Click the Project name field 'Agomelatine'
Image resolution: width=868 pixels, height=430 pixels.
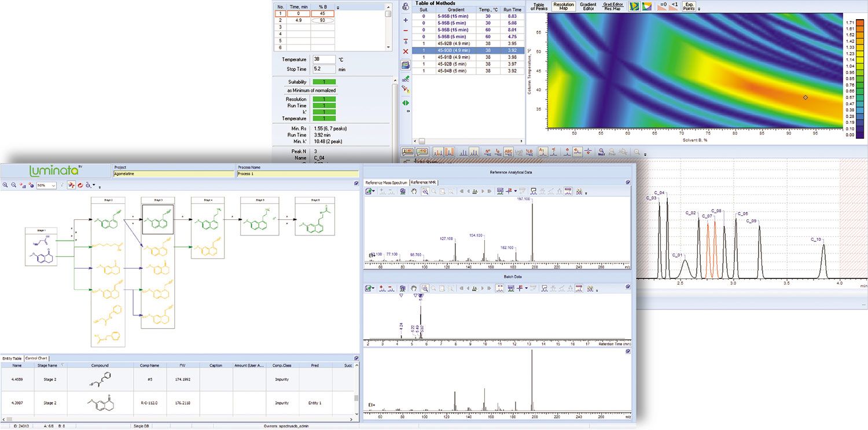tap(173, 174)
